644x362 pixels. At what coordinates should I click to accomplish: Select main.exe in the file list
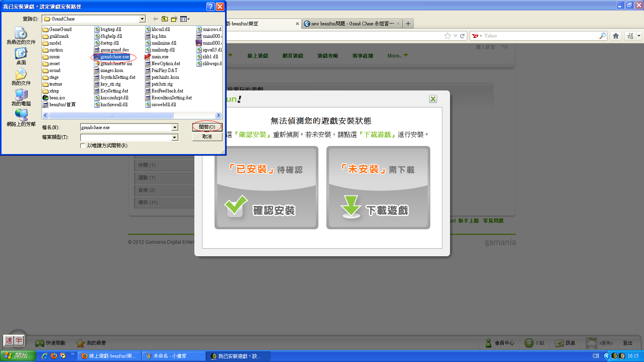point(160,57)
